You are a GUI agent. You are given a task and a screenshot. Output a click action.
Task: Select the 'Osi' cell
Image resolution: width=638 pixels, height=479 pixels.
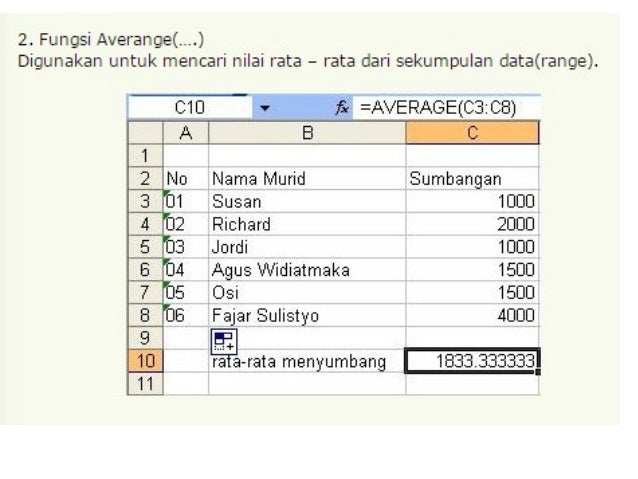[x=307, y=292]
